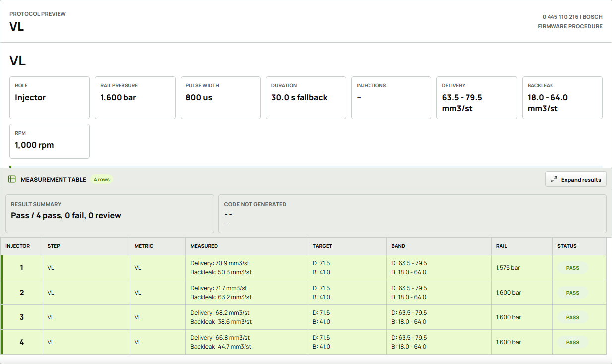This screenshot has width=612, height=364.
Task: Select the RPM 1,000 rpm card
Action: pos(50,141)
